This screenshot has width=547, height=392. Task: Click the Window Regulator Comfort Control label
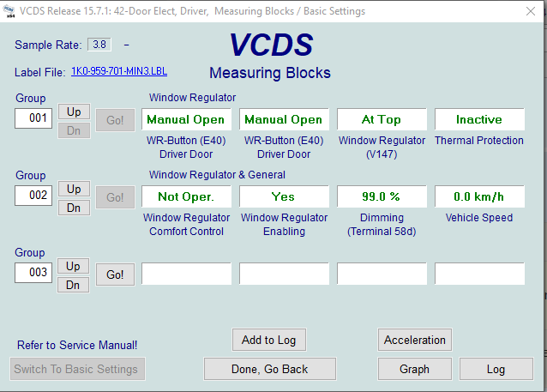(x=186, y=225)
